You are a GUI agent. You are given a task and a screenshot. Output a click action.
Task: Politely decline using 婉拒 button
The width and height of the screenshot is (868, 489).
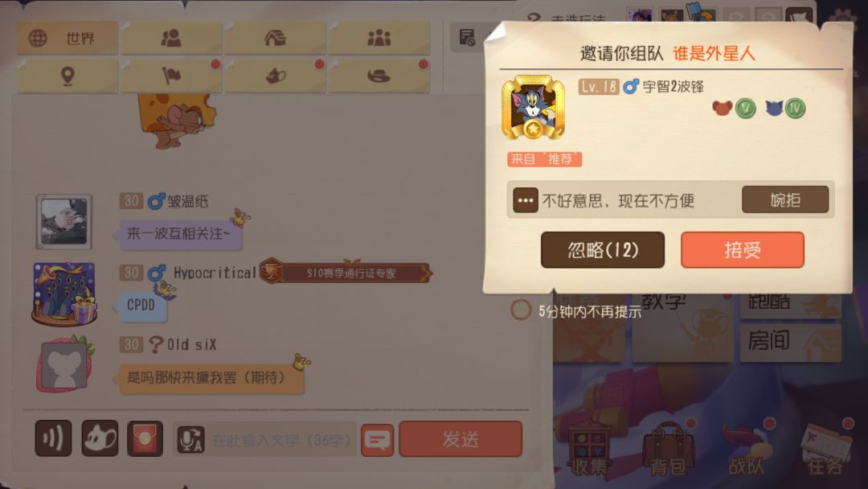(x=785, y=199)
